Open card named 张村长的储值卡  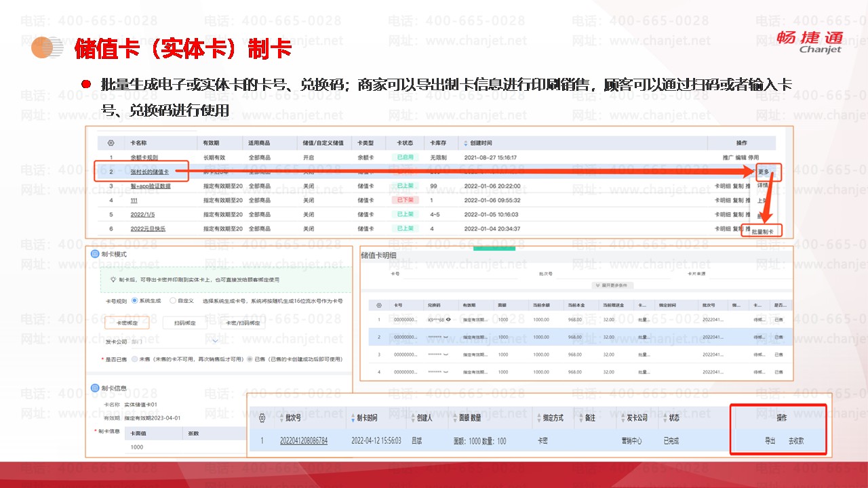coord(150,171)
